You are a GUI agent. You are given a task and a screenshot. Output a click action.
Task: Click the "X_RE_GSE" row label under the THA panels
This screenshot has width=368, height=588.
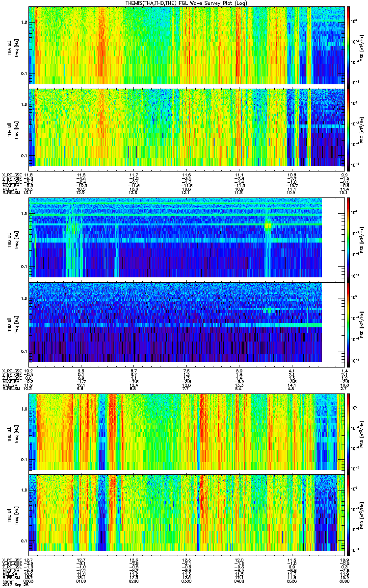click(12, 174)
